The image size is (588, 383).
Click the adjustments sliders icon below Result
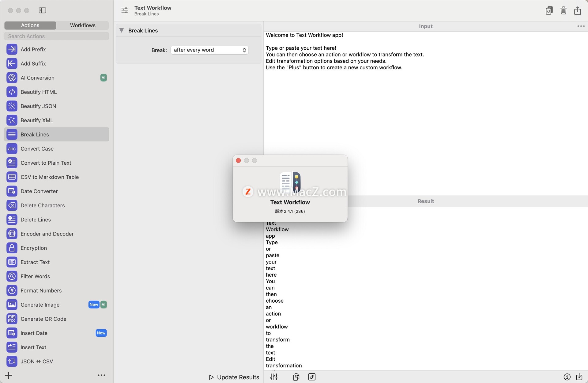click(x=274, y=377)
